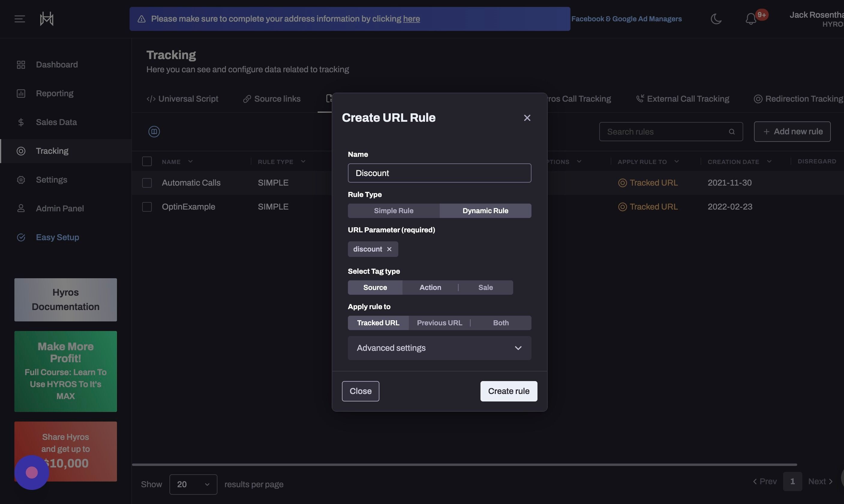This screenshot has height=504, width=844.
Task: Toggle the select-all checkbox in the table header
Action: [147, 161]
